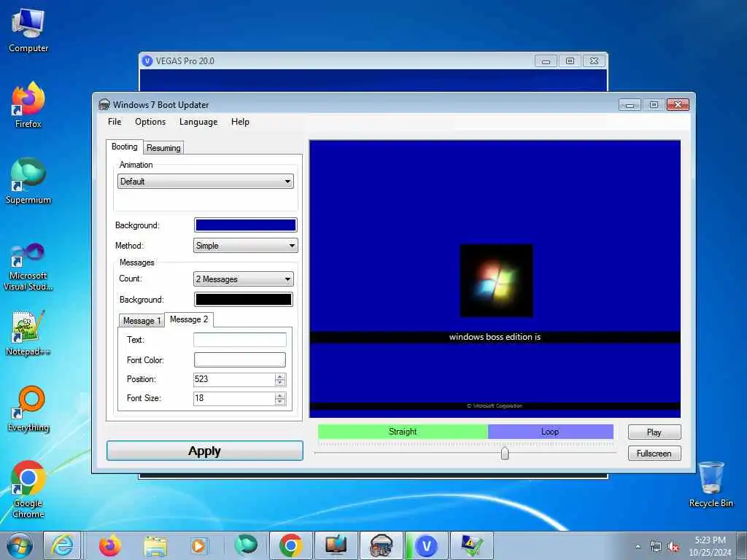The width and height of the screenshot is (747, 560).
Task: Click the message Text input field
Action: pyautogui.click(x=239, y=340)
